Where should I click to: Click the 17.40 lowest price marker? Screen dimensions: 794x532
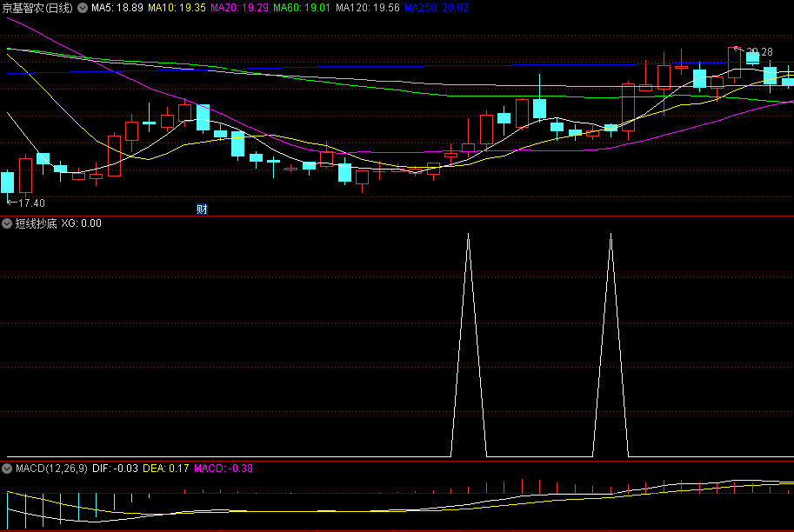tap(26, 203)
